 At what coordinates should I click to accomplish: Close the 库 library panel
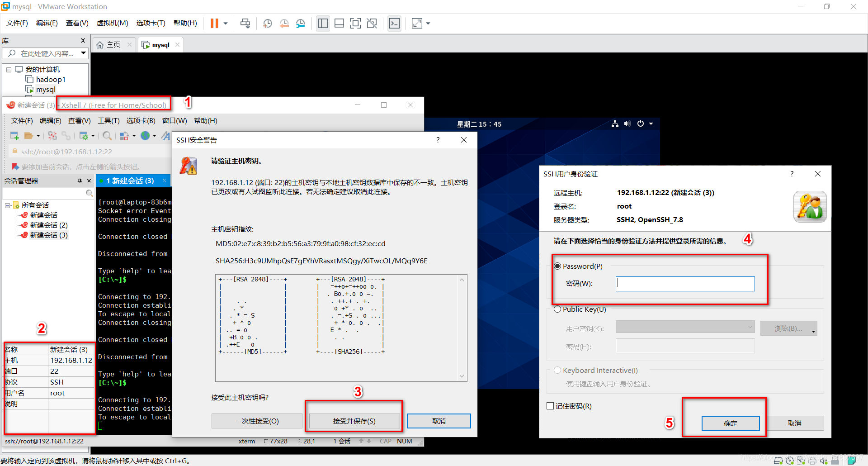83,41
